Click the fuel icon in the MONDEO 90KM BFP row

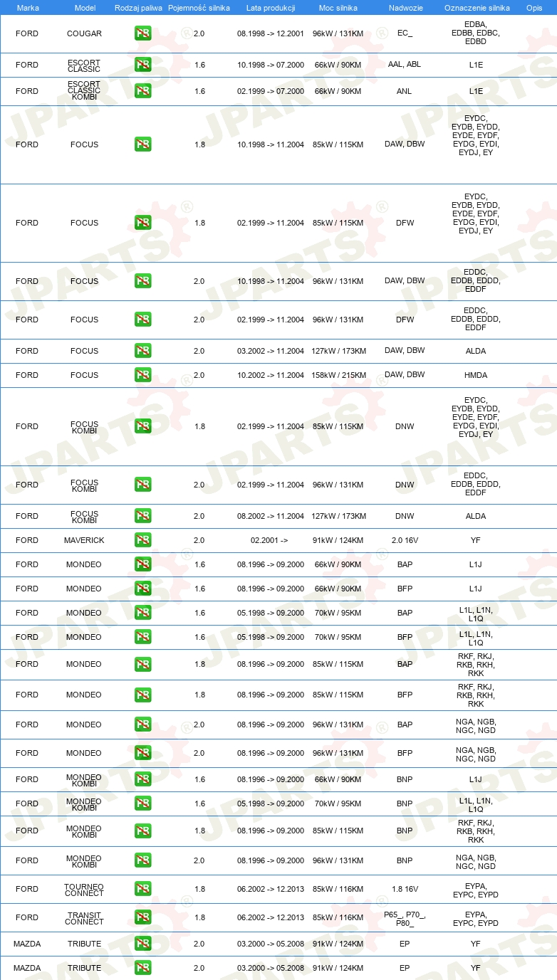143,589
